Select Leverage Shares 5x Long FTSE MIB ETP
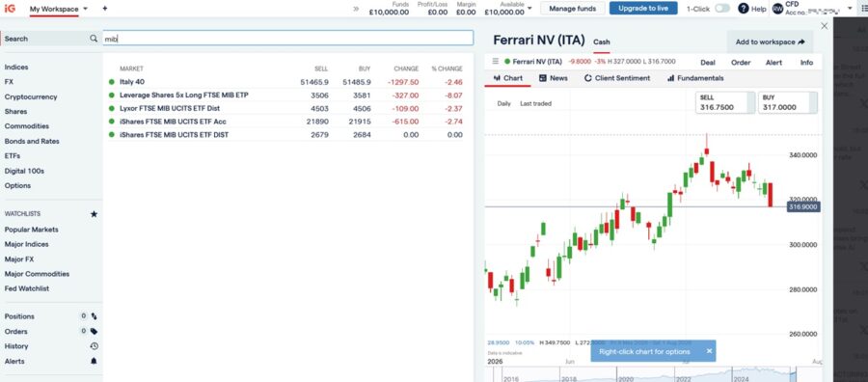Viewport: 868px width, 382px height. 286,95
